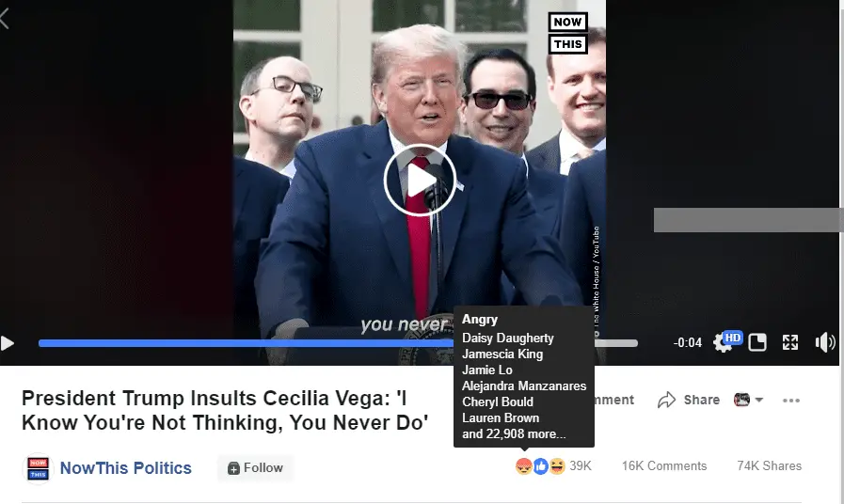Switch video to fullscreen

[x=790, y=342]
